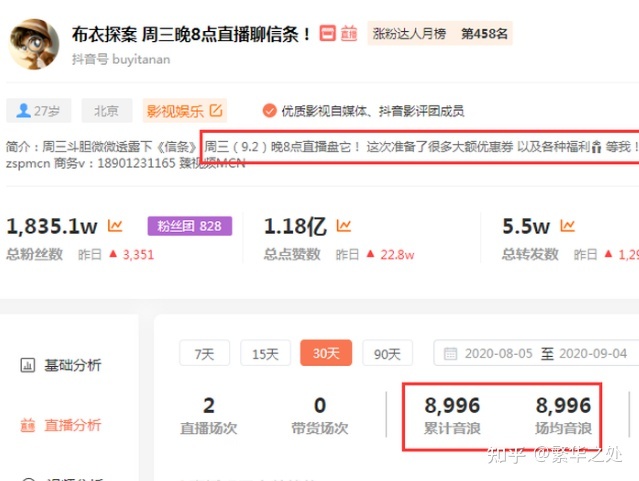Select the 7天 time range

[204, 353]
